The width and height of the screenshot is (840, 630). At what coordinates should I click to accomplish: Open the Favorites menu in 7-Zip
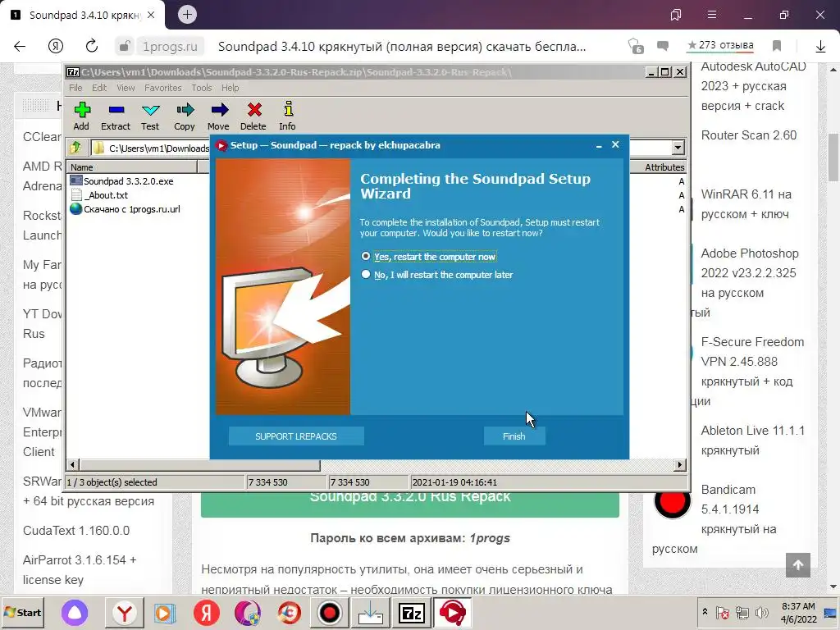click(x=163, y=88)
